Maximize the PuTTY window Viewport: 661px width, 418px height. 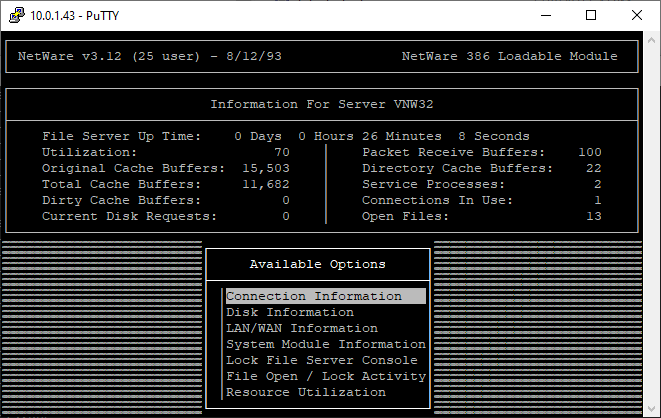coord(591,15)
